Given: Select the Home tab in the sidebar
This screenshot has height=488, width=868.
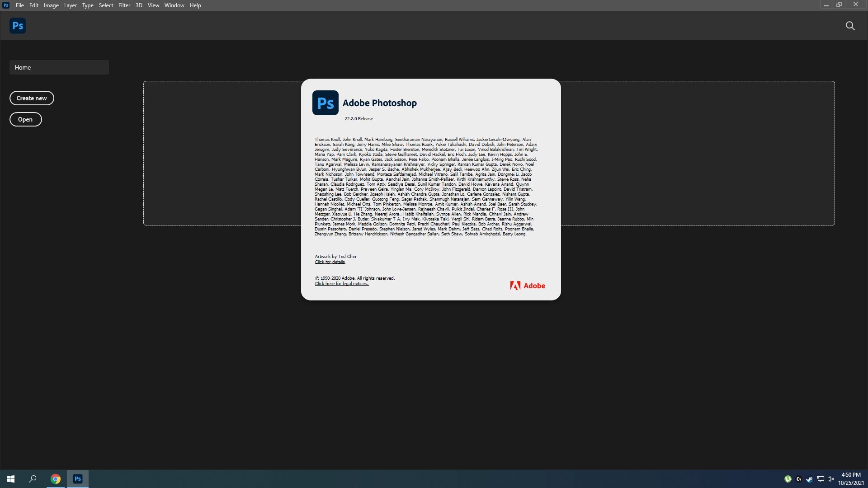Looking at the screenshot, I should [x=59, y=67].
